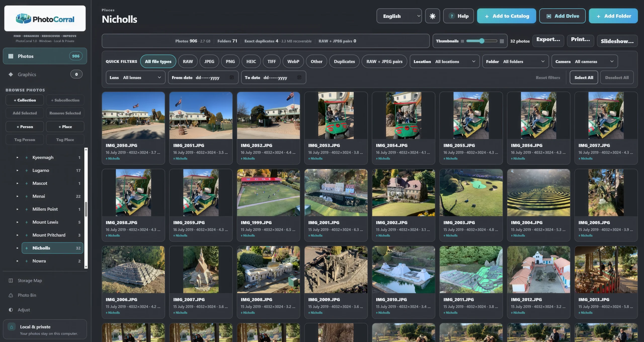
Task: Click the Photos grid icon in sidebar
Action: [x=11, y=56]
